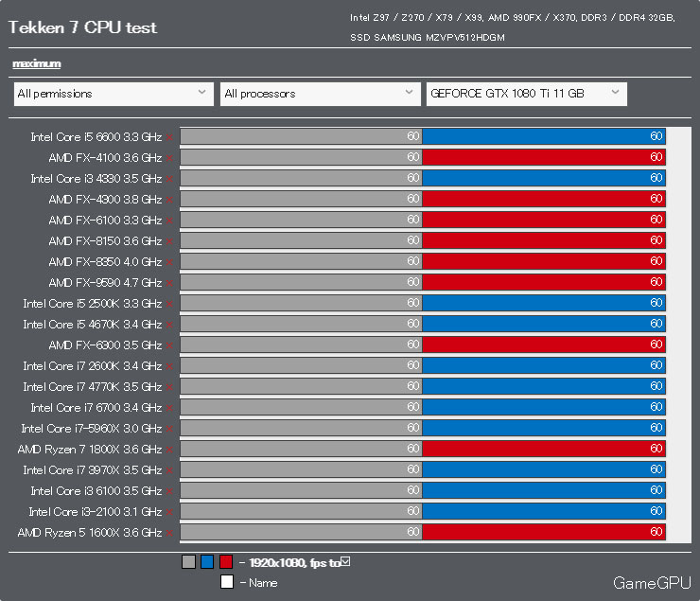Click red X next to AMD FX-4100
Screen dimensions: 700x601
[169, 158]
